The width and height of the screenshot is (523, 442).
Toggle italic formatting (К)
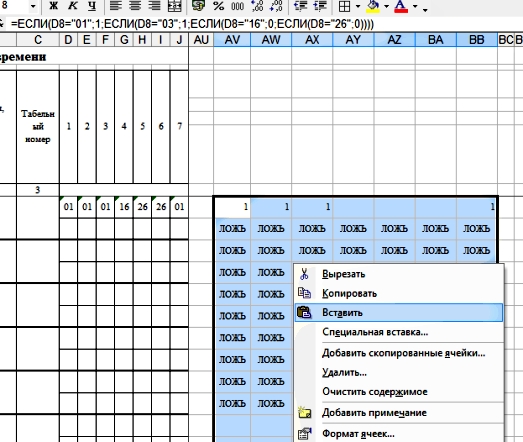(x=72, y=6)
